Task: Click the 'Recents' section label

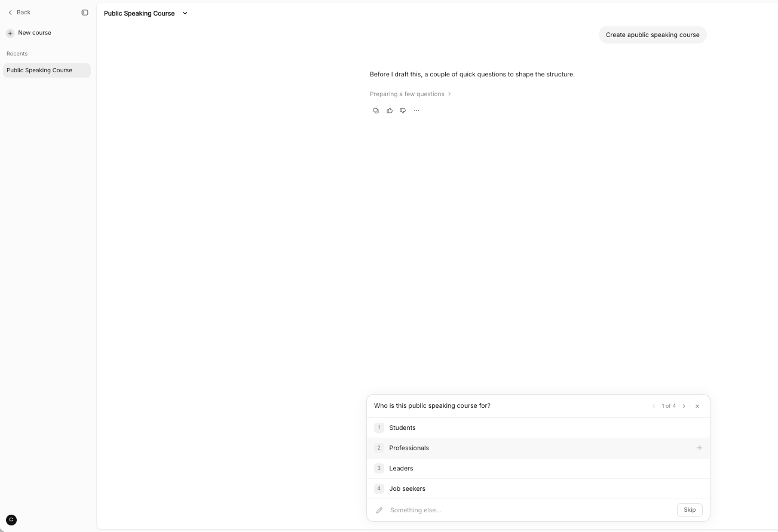Action: 17,54
